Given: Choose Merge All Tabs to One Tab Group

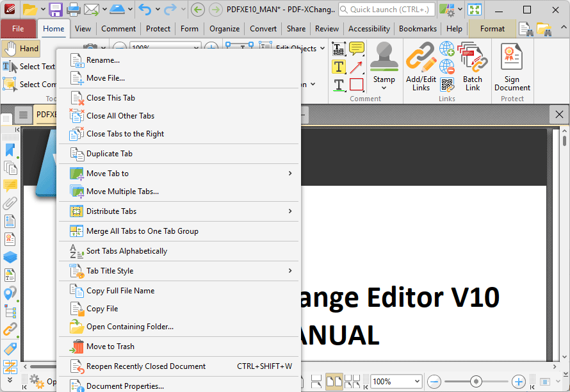Looking at the screenshot, I should click(x=178, y=231).
